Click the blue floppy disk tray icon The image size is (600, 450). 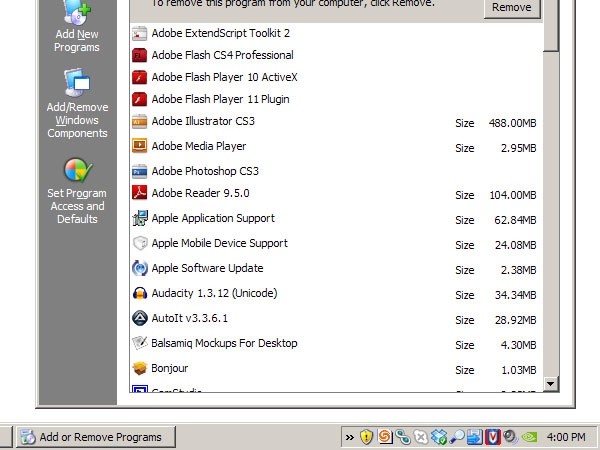click(474, 437)
